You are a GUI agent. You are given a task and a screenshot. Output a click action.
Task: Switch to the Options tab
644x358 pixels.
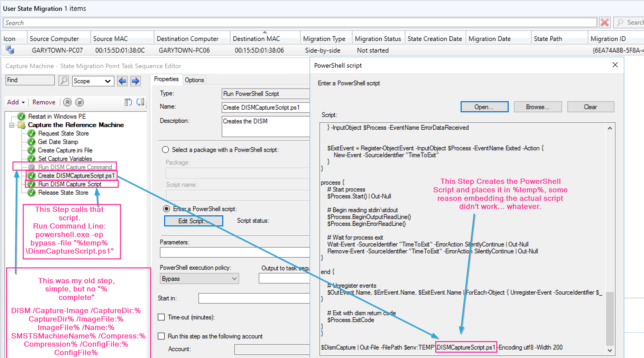194,80
